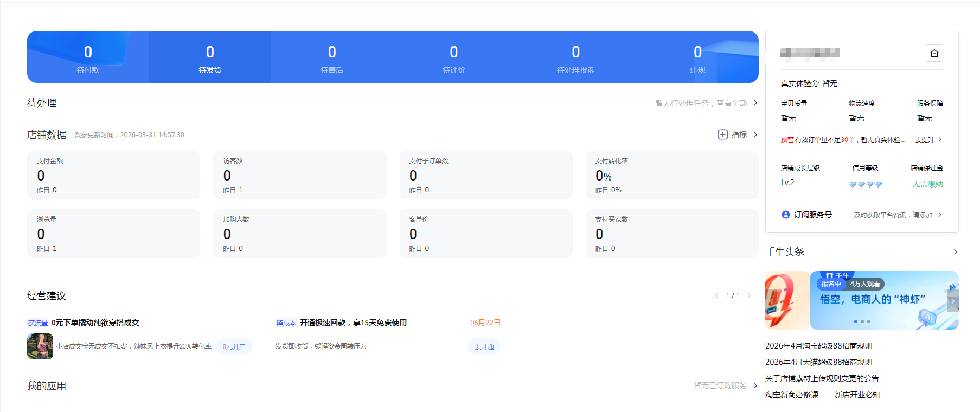Open 暂无已订购服务 link
Viewport: 980px width, 412px height.
720,385
